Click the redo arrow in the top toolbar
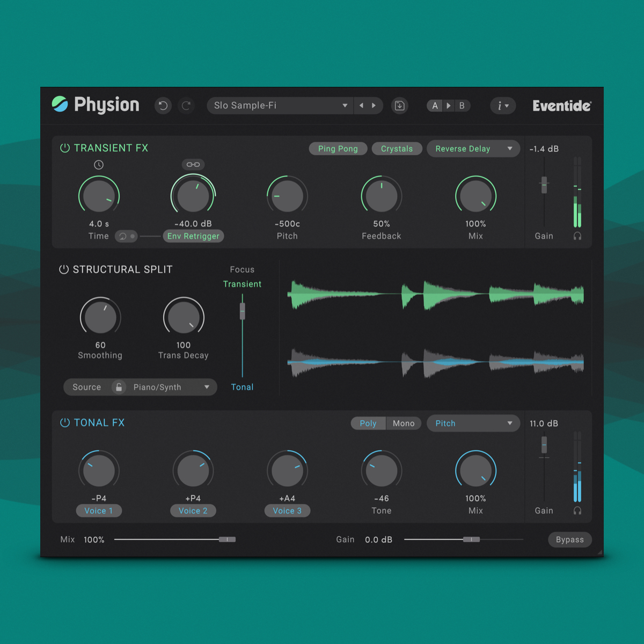644x644 pixels. click(186, 106)
